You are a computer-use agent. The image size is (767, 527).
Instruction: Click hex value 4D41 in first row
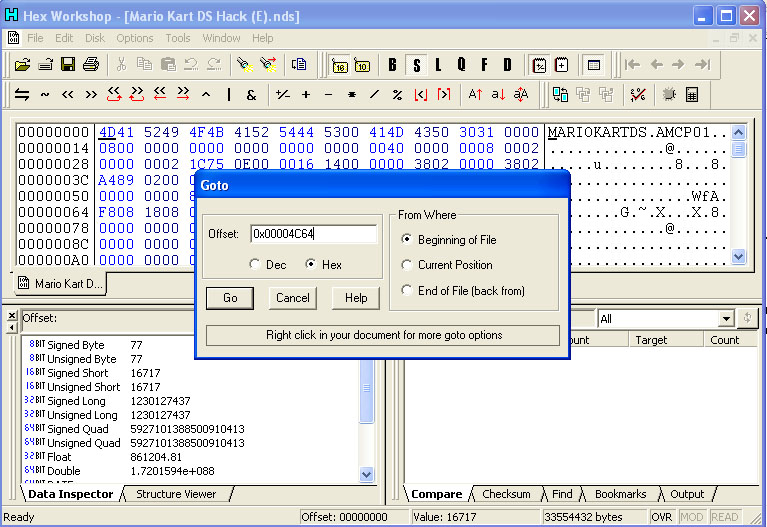tap(116, 132)
